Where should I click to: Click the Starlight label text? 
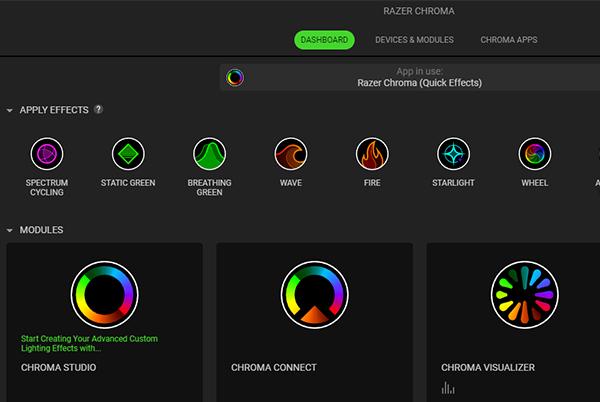[453, 183]
